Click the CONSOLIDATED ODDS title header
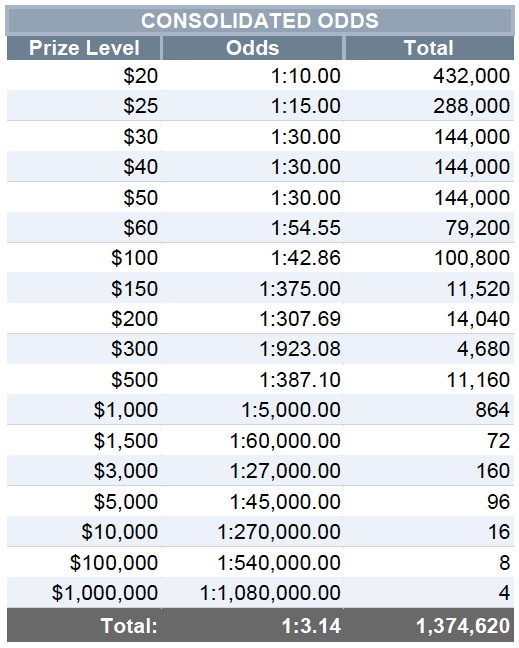 click(x=260, y=21)
